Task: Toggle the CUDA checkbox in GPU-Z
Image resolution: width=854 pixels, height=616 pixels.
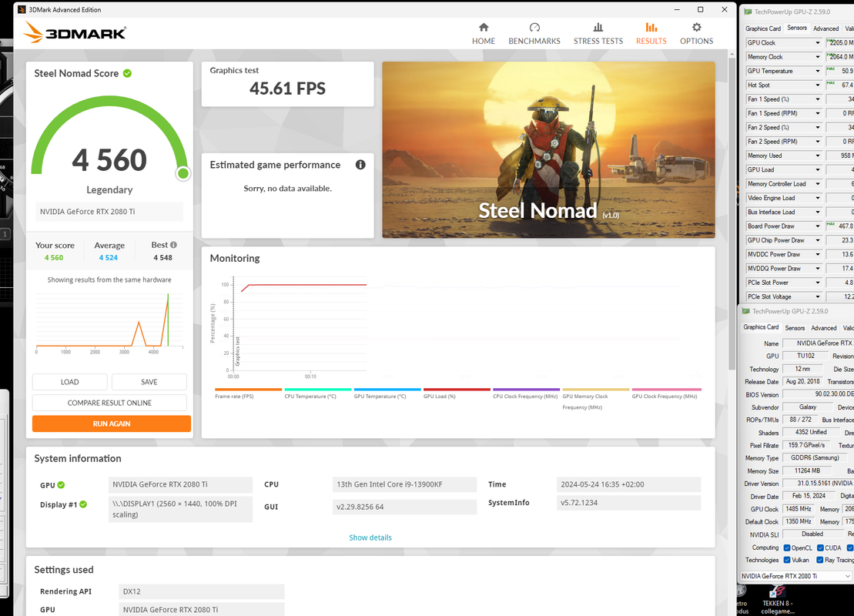Action: coord(820,548)
